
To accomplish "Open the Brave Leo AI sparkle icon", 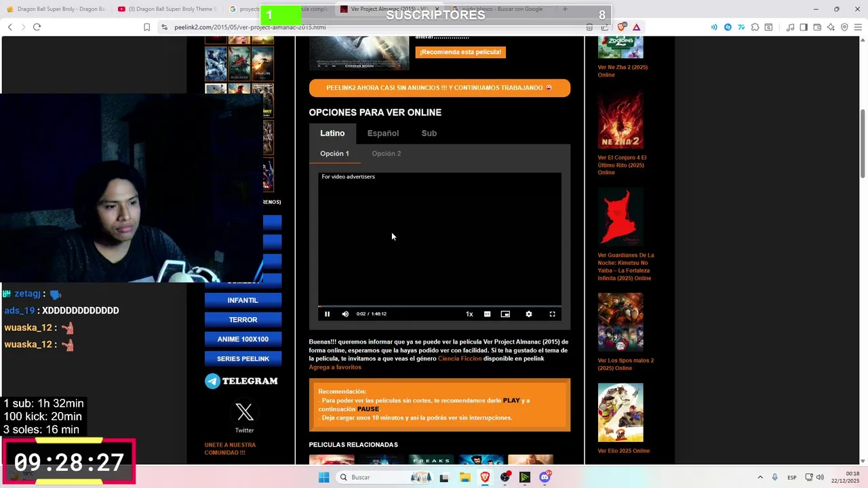I will click(831, 27).
